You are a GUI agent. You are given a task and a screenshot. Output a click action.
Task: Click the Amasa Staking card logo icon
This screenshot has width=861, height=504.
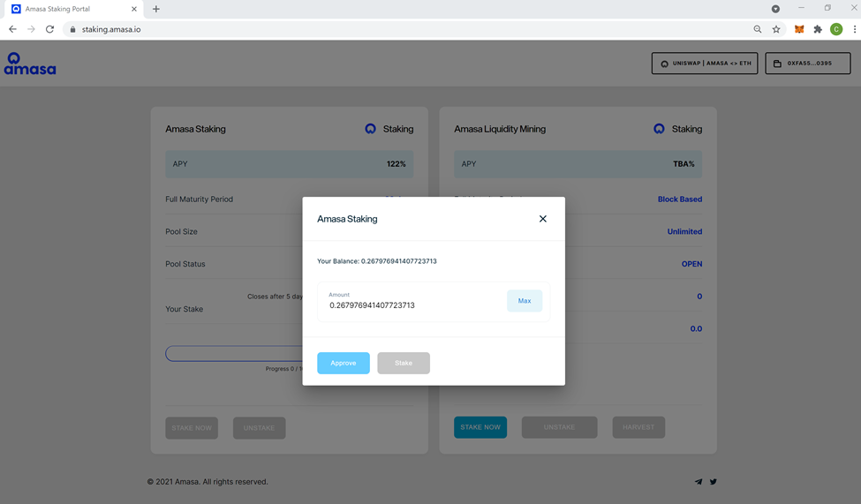371,129
